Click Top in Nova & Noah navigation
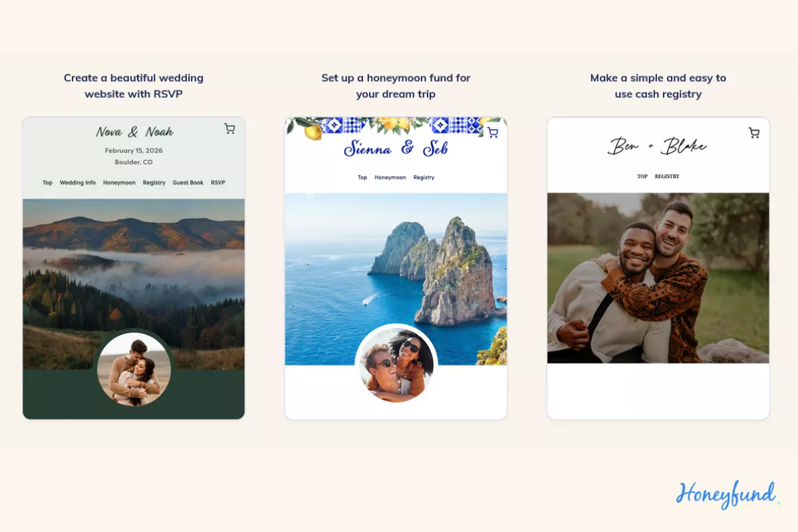The width and height of the screenshot is (798, 532). pyautogui.click(x=47, y=183)
